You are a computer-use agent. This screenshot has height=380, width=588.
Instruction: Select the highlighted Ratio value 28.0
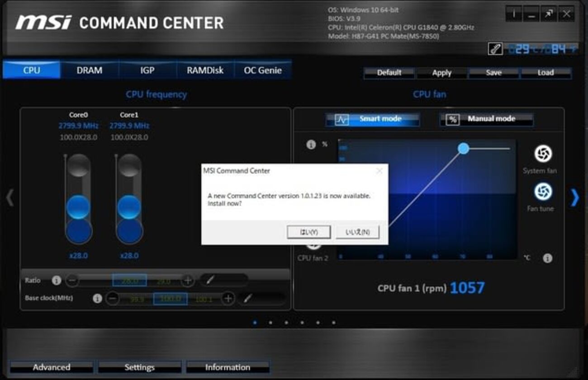pyautogui.click(x=129, y=281)
